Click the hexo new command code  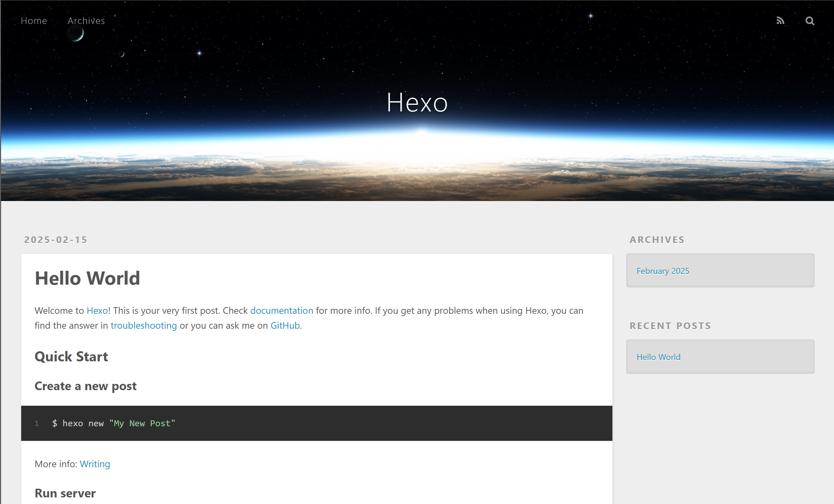(x=114, y=423)
